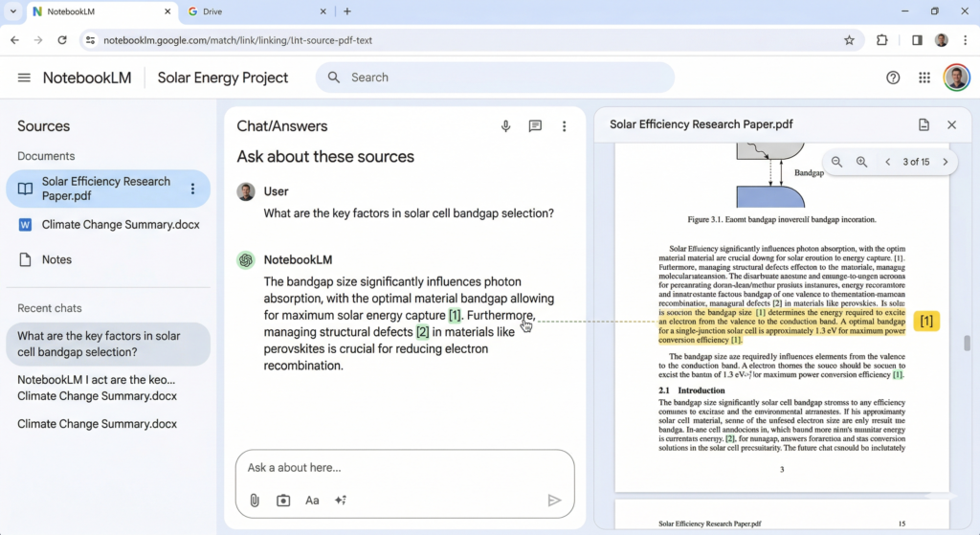Reload the current page

(x=62, y=40)
